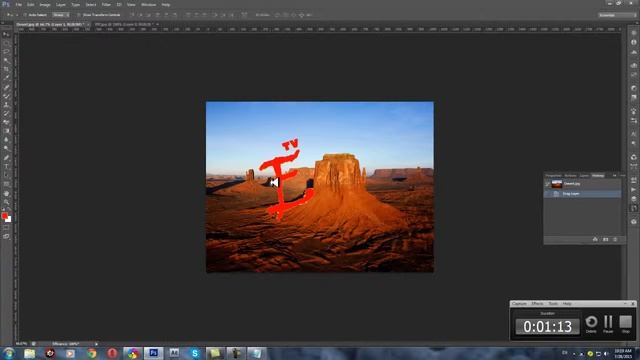Select the Healing Brush tool
Viewport: 640px width, 360px height.
(x=6, y=87)
